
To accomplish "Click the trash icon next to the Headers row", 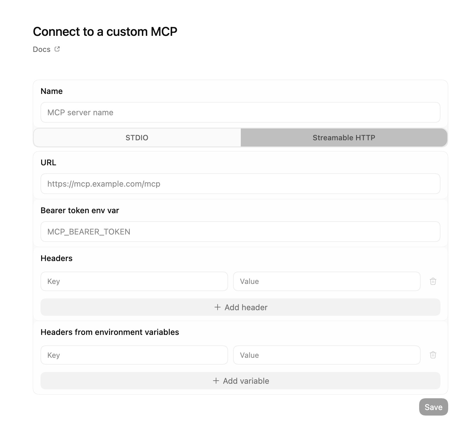I will (433, 281).
